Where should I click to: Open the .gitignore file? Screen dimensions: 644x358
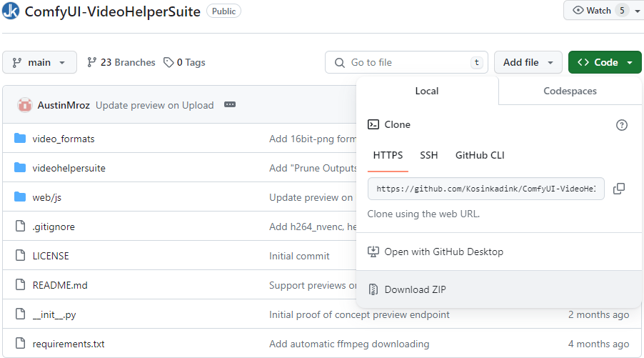tap(54, 227)
